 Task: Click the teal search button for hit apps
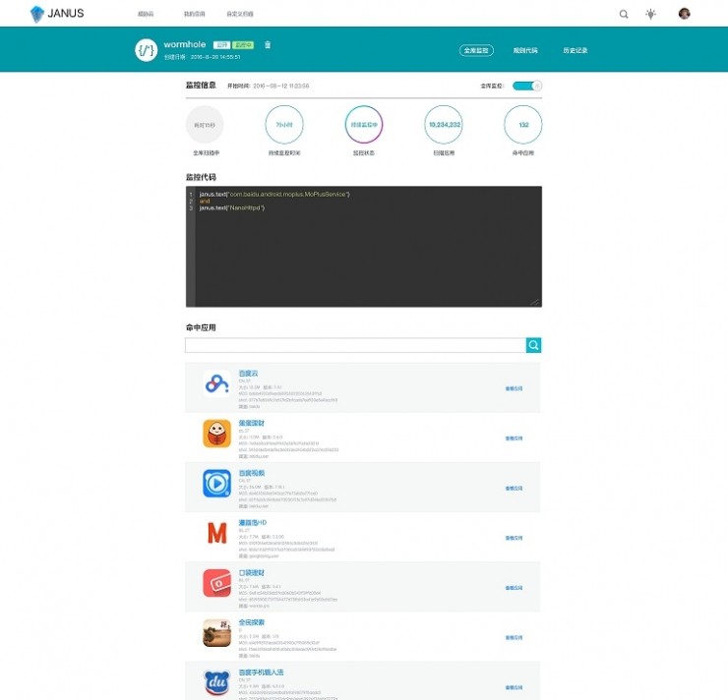pos(533,345)
